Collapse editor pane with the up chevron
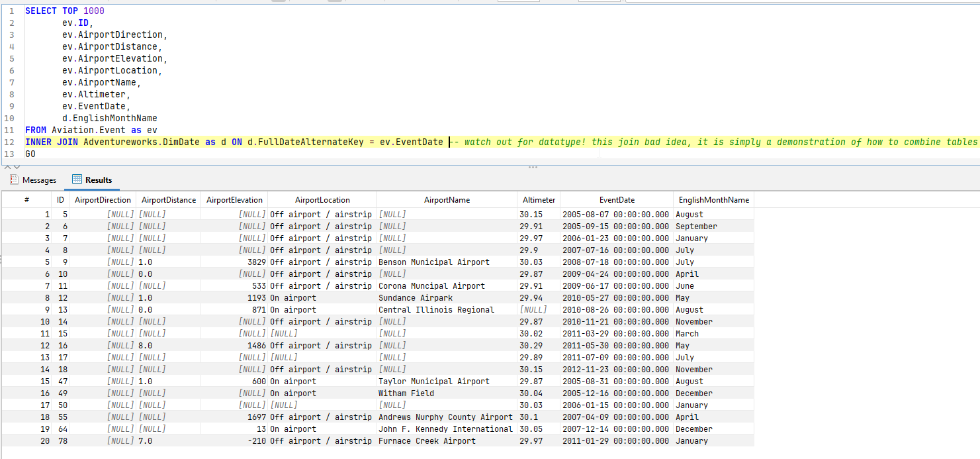980x459 pixels. [8, 167]
